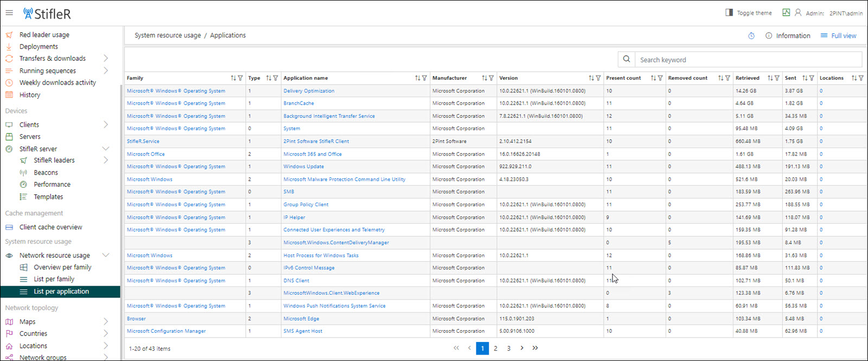Open the Delivery Optimization application link

(x=309, y=91)
